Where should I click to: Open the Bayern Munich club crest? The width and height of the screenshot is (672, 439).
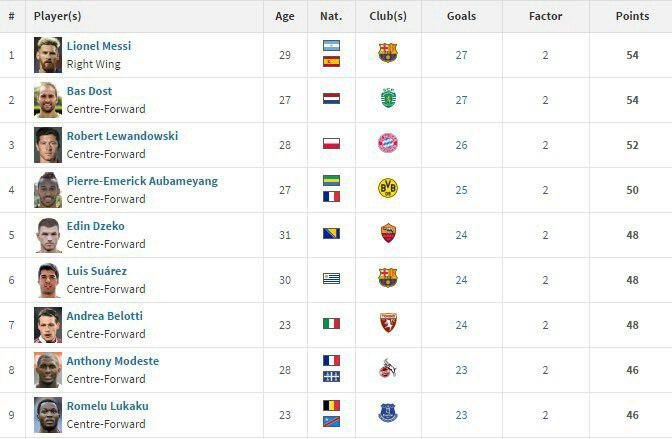388,143
